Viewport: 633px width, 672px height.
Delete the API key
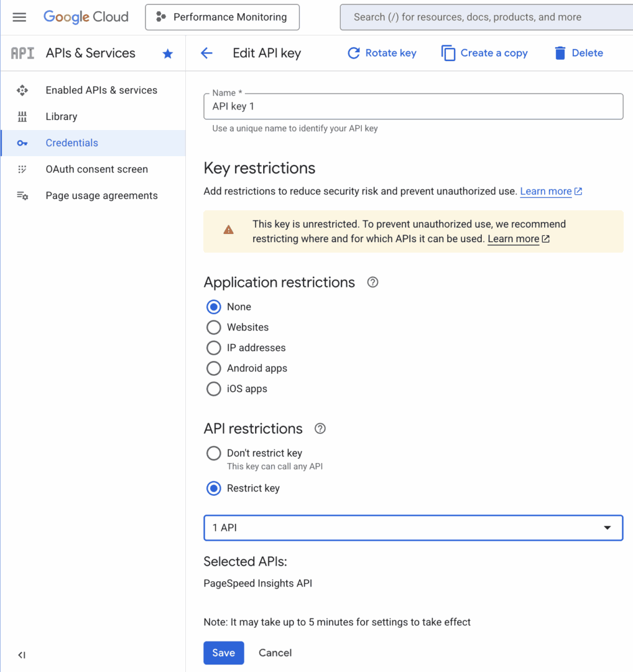point(578,53)
